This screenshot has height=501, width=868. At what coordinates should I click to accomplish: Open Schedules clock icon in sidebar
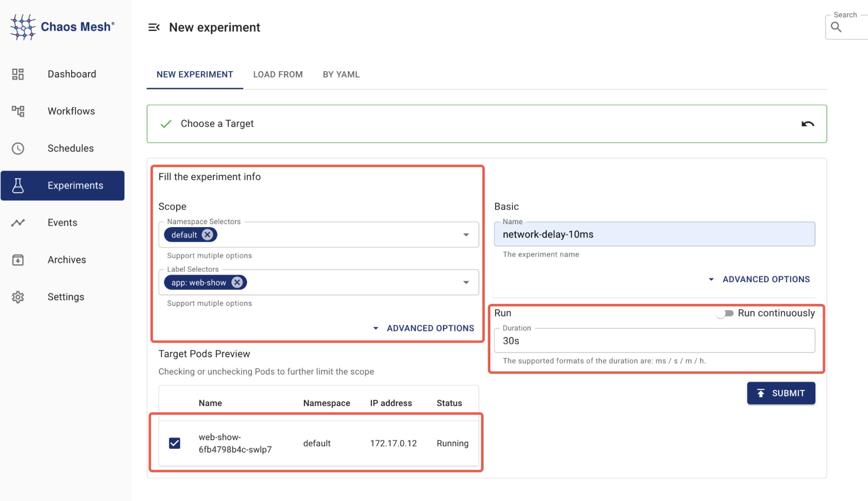pos(18,148)
